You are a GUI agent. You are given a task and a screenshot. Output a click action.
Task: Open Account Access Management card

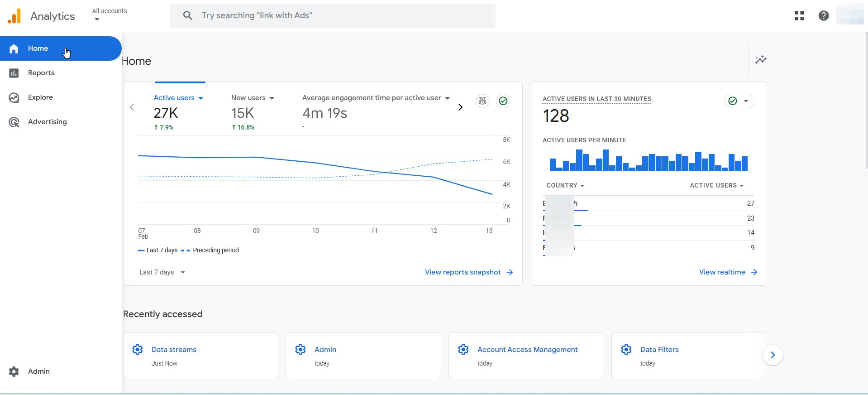(x=526, y=355)
